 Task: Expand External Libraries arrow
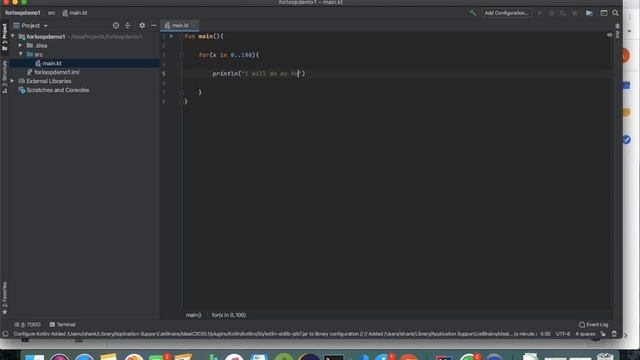12,81
